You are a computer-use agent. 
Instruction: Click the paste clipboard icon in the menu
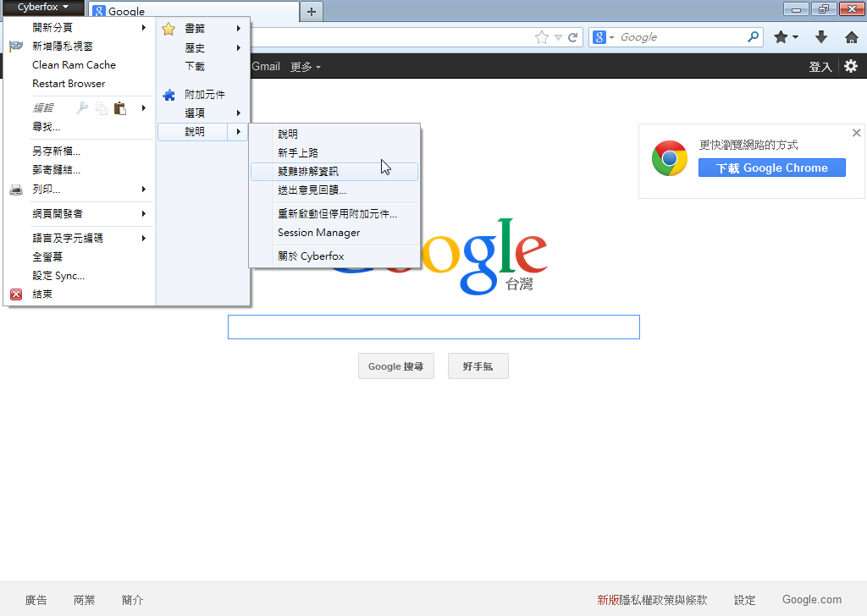pos(120,107)
